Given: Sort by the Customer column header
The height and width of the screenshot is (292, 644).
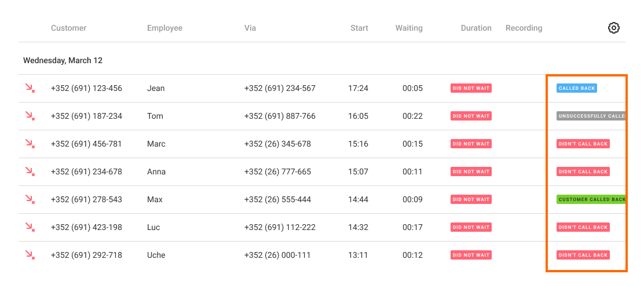Looking at the screenshot, I should 68,28.
